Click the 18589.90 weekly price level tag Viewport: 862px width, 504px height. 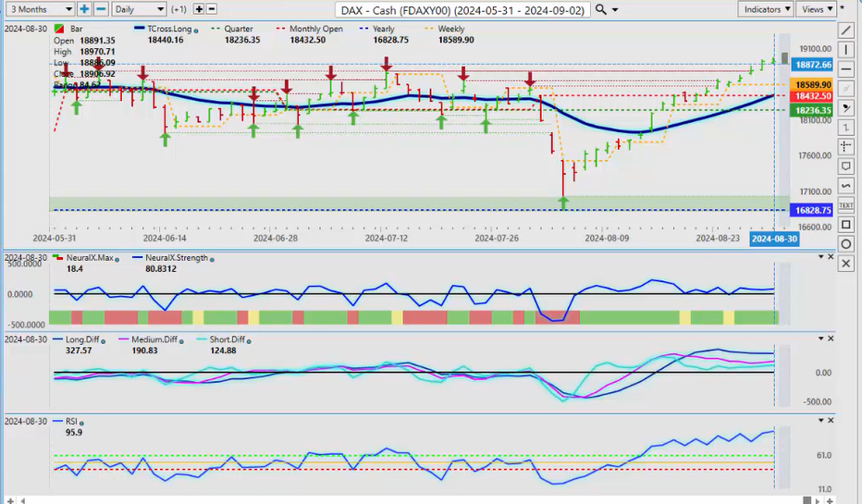coord(814,84)
